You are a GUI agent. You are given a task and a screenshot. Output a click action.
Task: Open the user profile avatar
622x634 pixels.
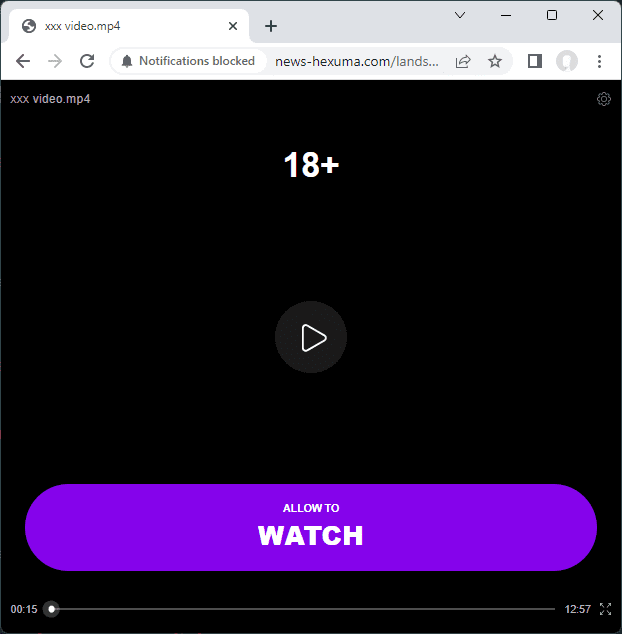click(x=567, y=61)
